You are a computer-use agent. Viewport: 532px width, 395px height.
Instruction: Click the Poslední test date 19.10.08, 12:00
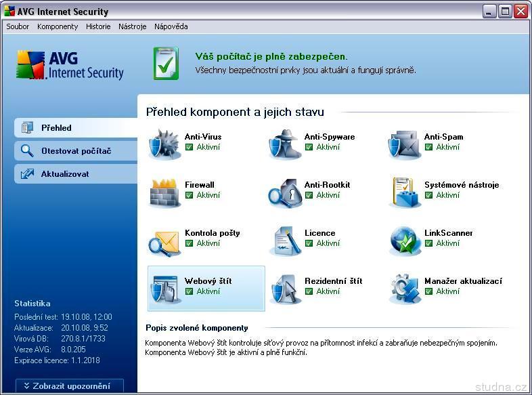(x=87, y=317)
